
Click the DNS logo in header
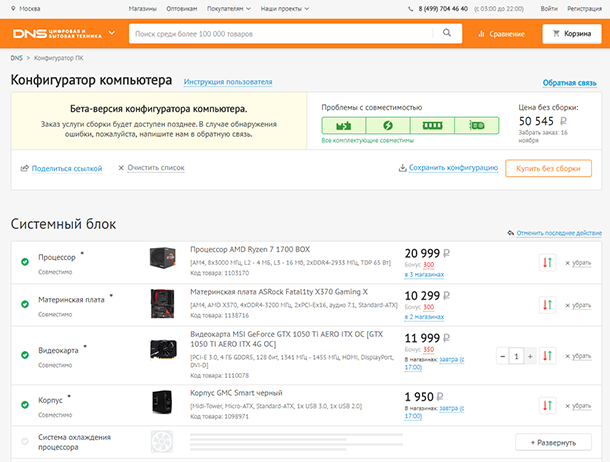point(57,33)
